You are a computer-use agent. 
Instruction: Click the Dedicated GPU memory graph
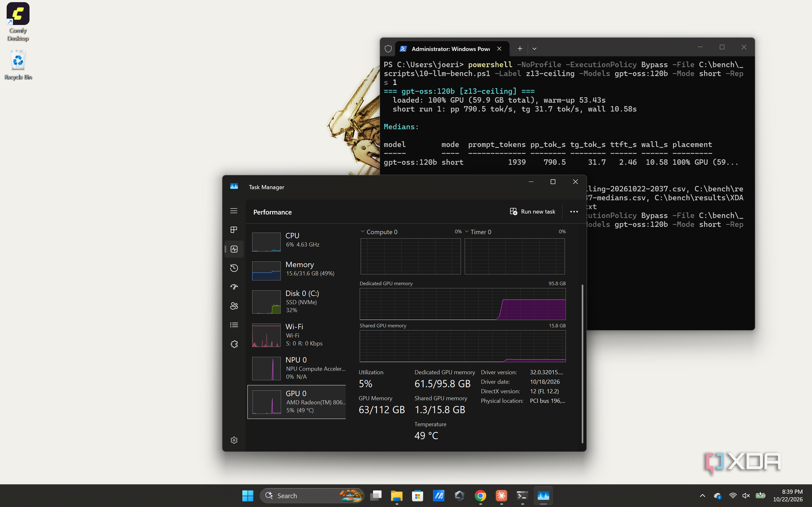point(463,304)
